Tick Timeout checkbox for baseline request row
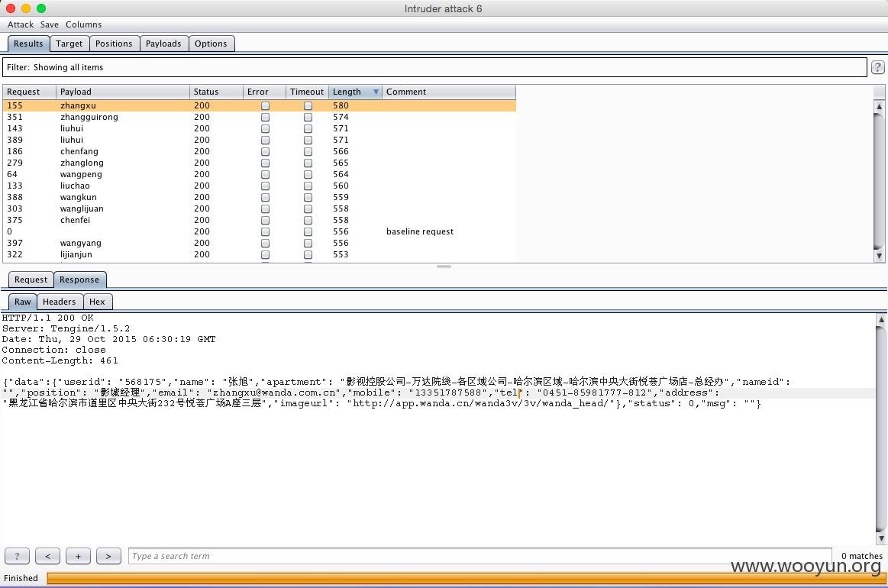Screen dimensions: 888x588 coord(308,231)
